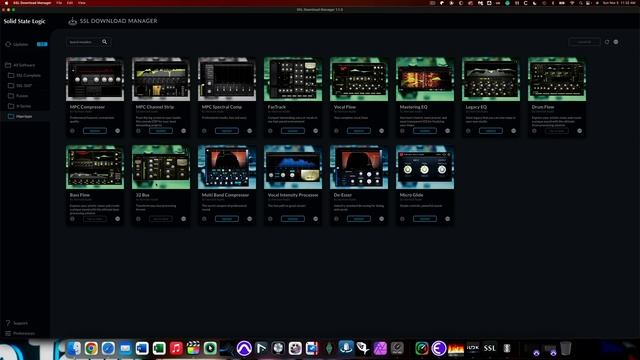Open Microsoft Word from the Dock

pos(142,349)
